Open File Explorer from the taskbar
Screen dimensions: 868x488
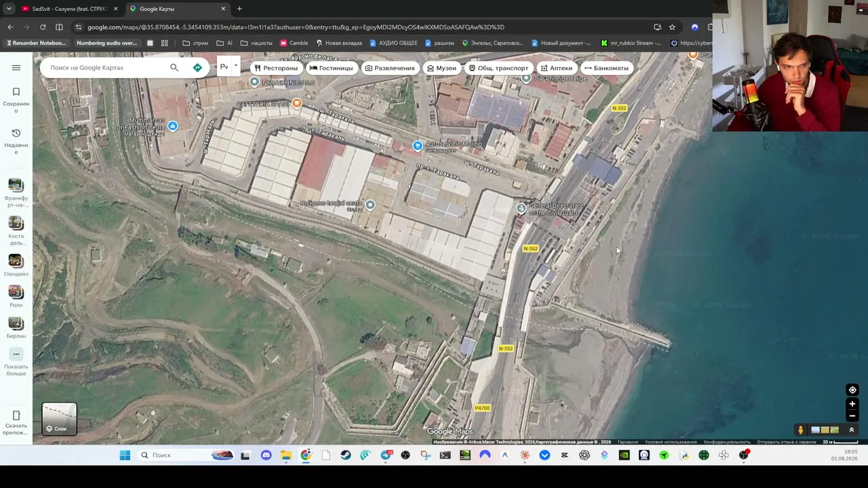(286, 455)
